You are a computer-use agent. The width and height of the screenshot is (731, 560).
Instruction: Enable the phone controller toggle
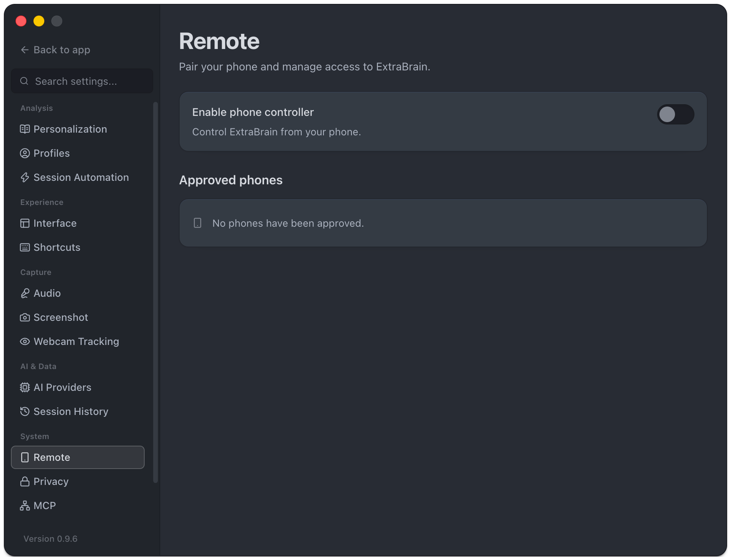(x=675, y=114)
